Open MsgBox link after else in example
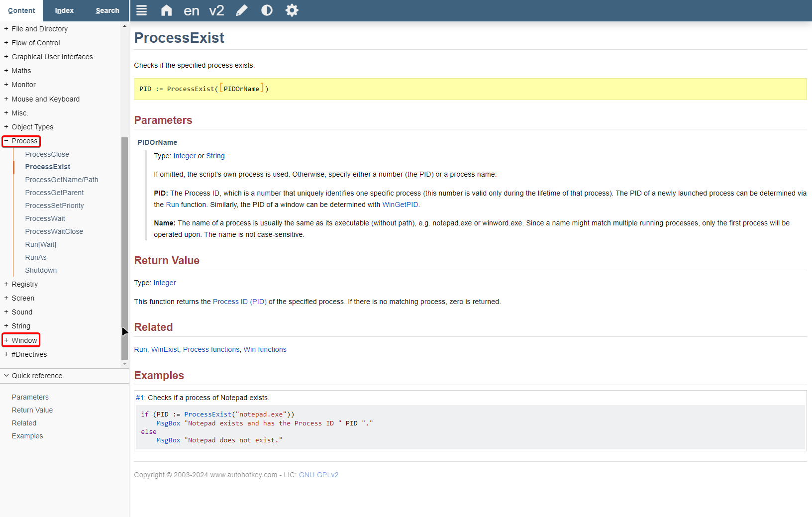The image size is (812, 517). 169,440
